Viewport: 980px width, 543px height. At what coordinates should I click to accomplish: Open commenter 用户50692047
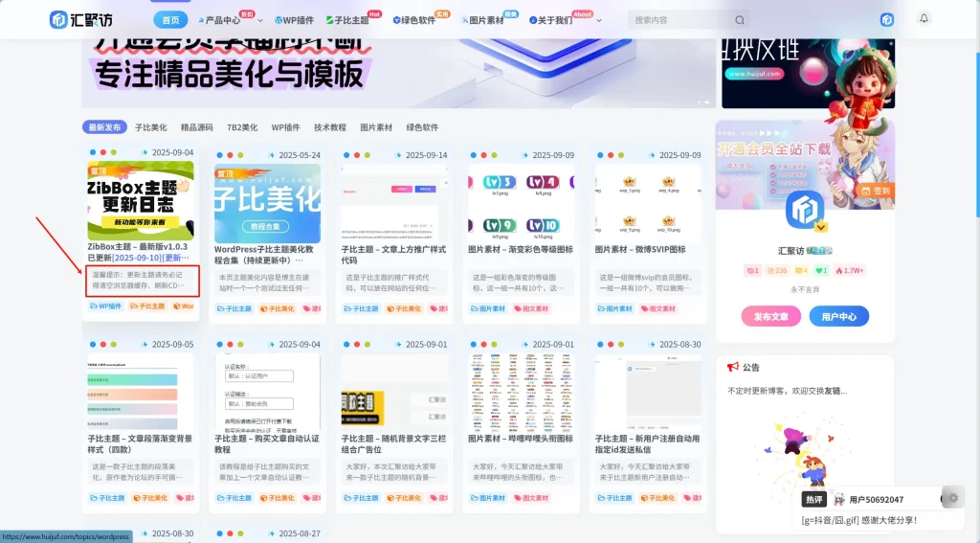[x=876, y=499]
